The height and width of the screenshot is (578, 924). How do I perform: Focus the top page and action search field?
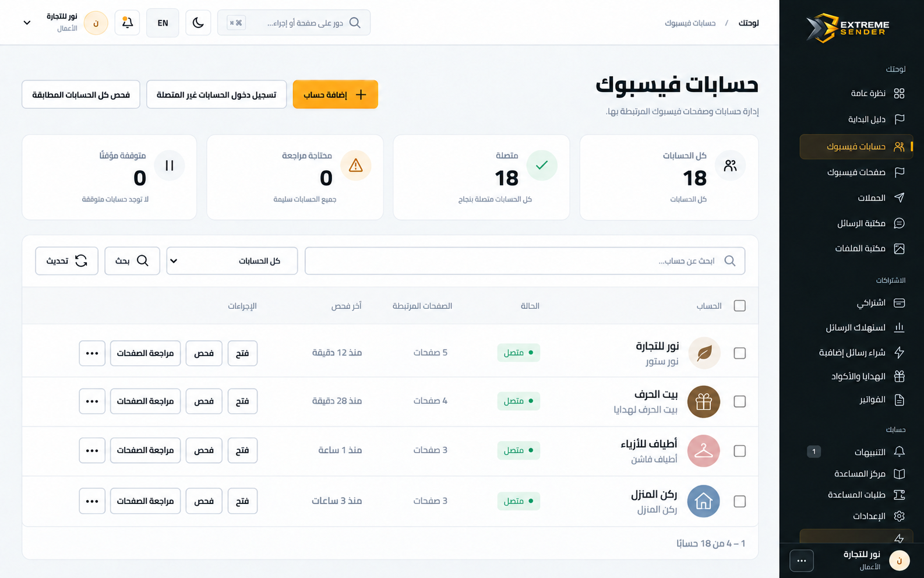click(x=294, y=23)
